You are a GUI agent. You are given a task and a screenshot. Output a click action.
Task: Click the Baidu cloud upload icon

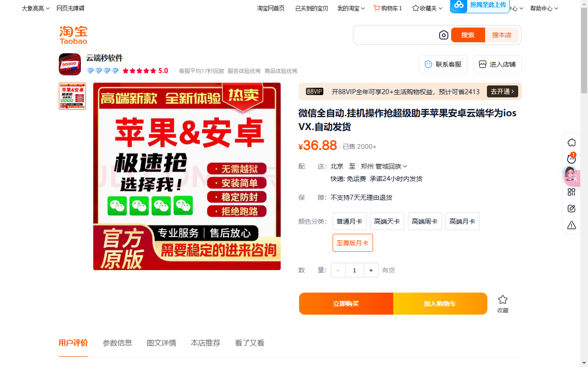(x=459, y=5)
